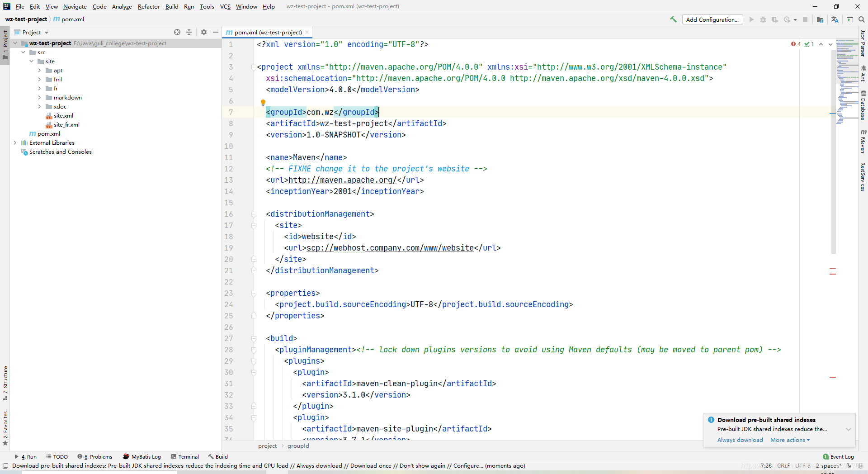This screenshot has width=868, height=474.
Task: Fold the build block at line 27
Action: pos(254,338)
